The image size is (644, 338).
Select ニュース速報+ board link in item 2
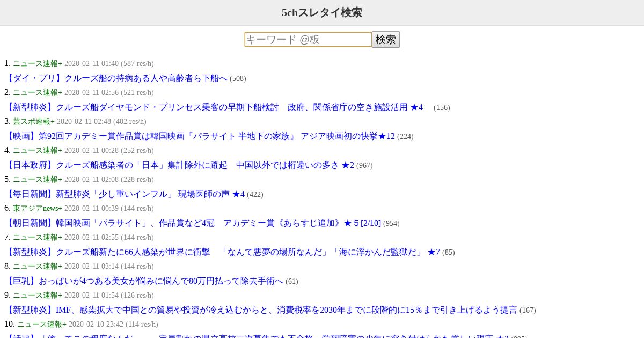pos(38,93)
